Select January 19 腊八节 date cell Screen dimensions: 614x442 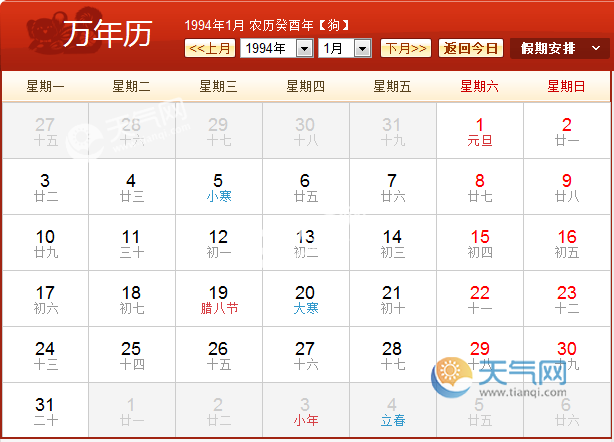[x=218, y=299]
